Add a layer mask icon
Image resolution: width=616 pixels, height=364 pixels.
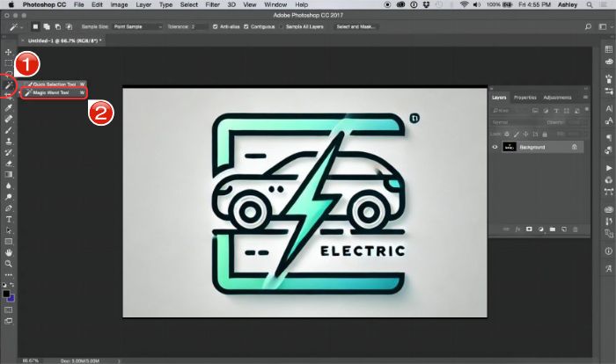pos(529,229)
